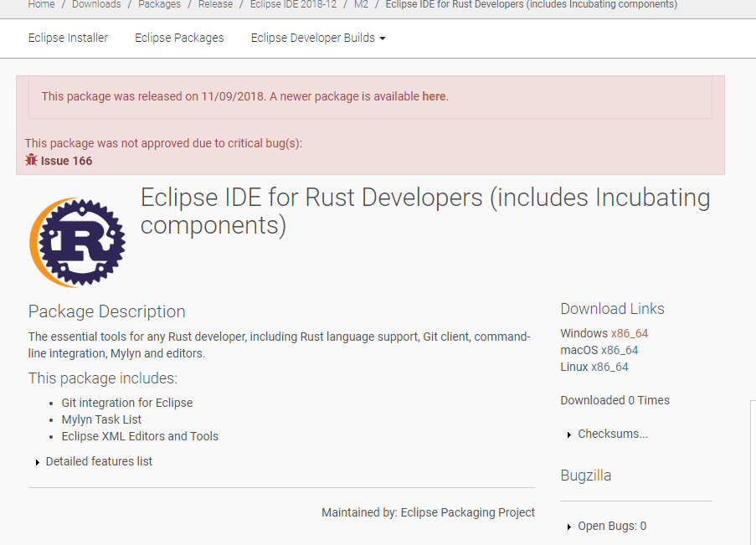Click the Rust gear logo image
Screen dimensions: 756x545
[x=77, y=242]
